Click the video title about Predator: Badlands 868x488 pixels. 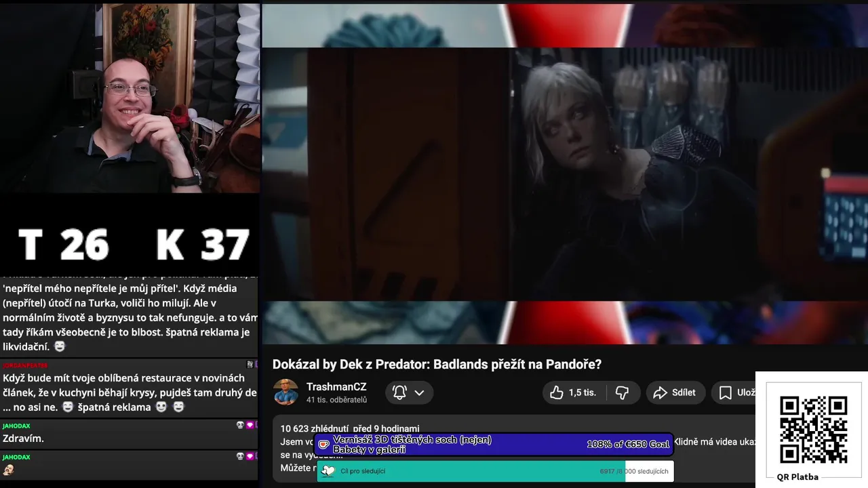[437, 364]
